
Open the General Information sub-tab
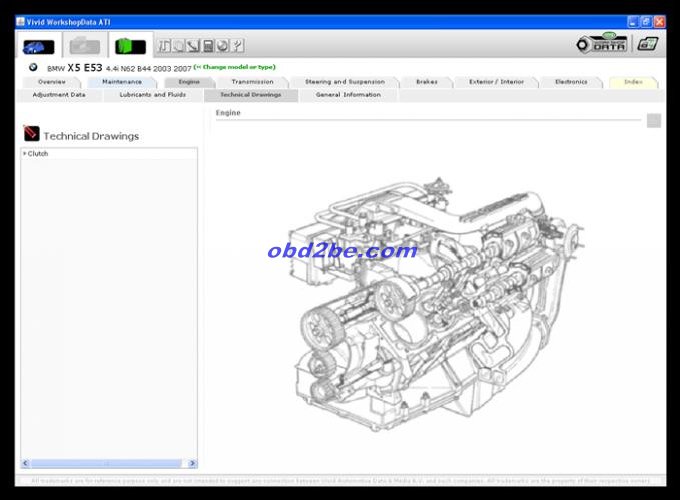348,95
